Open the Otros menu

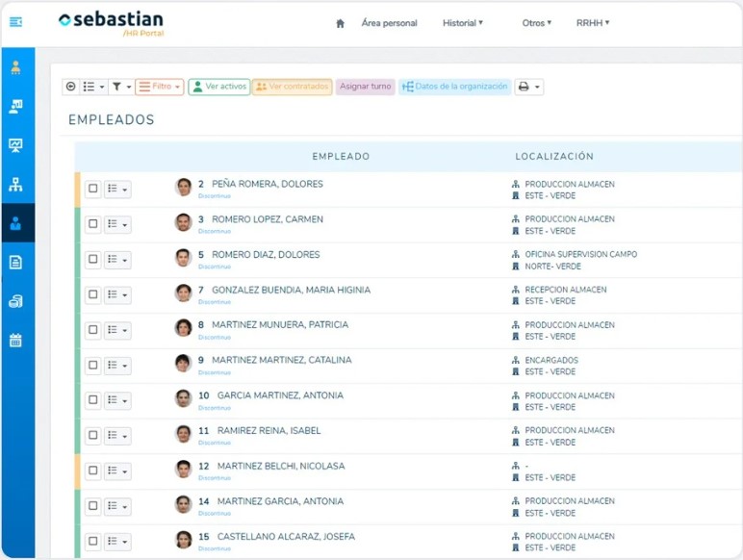coord(536,23)
